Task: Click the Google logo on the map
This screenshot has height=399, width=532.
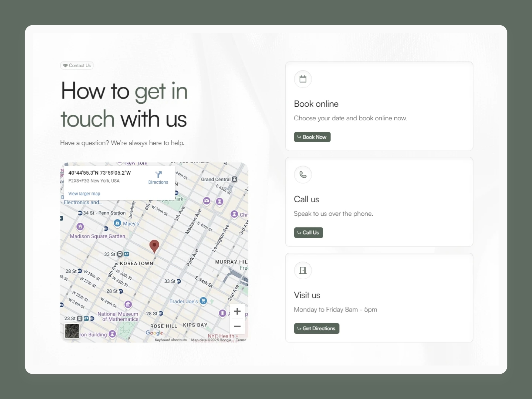Action: point(154,333)
